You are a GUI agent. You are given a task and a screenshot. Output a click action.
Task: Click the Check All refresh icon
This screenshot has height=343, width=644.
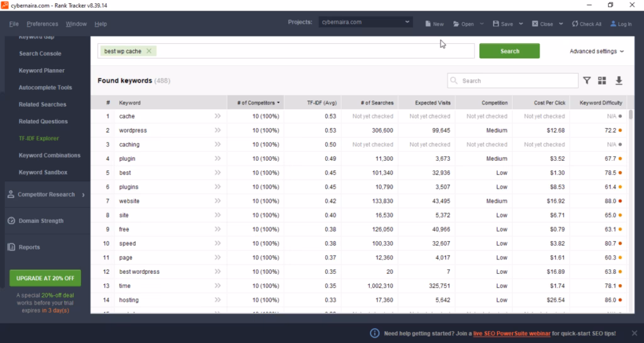[x=575, y=24]
